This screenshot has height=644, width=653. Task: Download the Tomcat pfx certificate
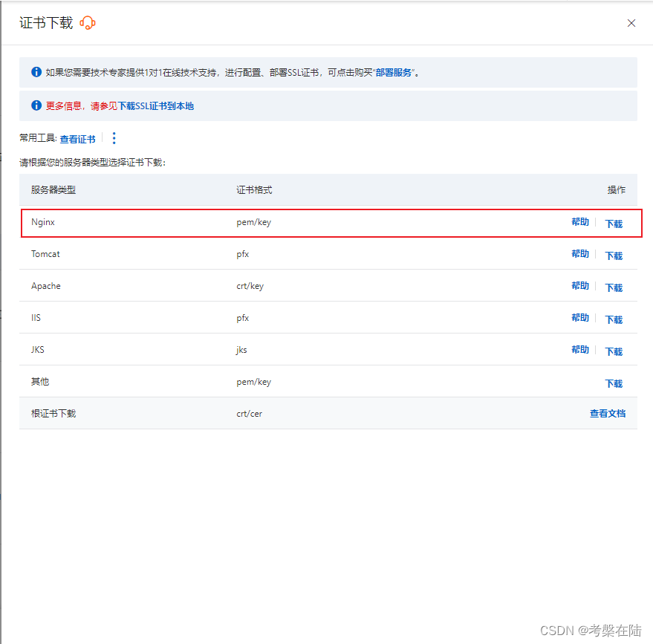[x=614, y=256]
